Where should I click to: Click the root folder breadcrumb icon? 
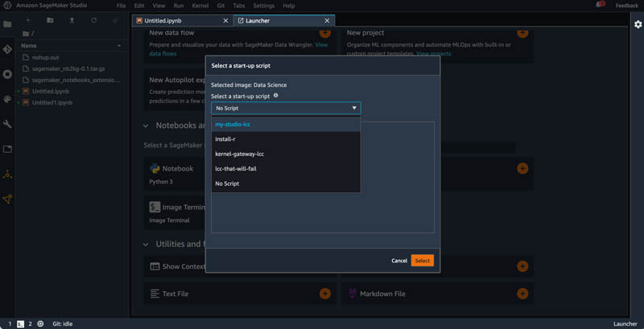coord(26,34)
